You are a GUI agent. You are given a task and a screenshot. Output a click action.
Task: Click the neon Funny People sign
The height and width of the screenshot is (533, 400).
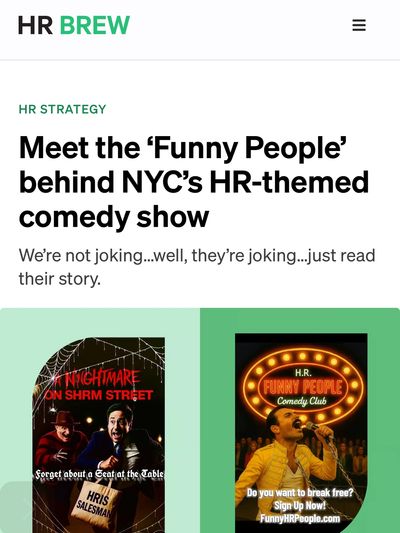coord(303,387)
